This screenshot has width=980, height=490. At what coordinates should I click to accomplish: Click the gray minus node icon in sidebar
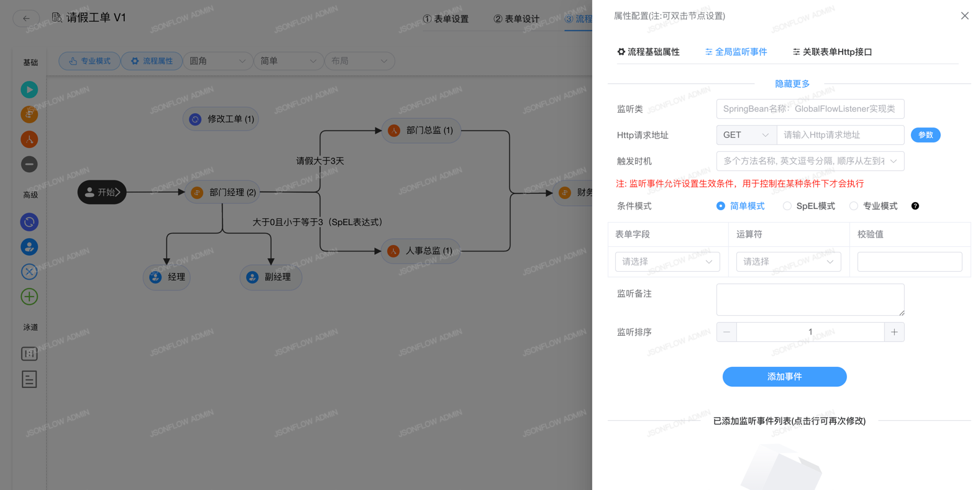point(29,164)
